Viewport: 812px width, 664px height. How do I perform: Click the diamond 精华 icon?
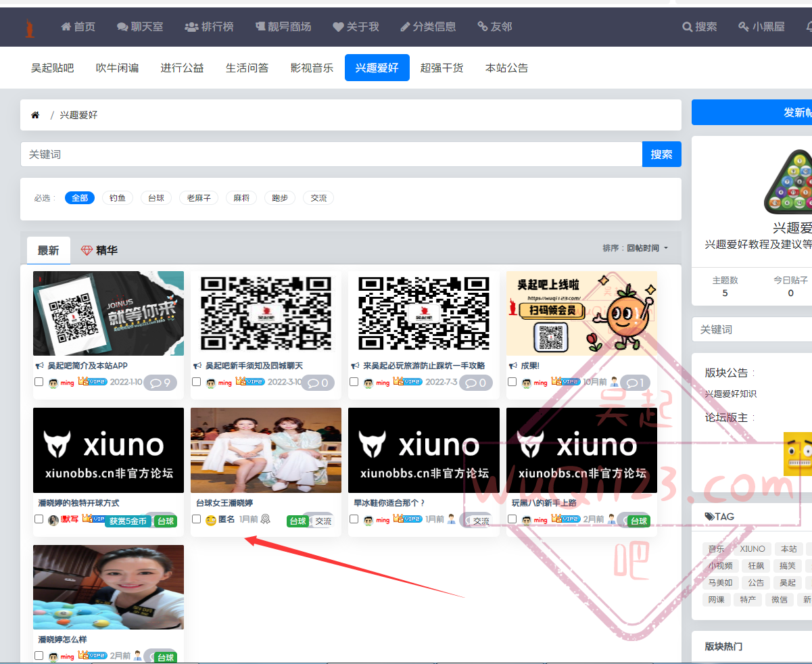click(87, 250)
